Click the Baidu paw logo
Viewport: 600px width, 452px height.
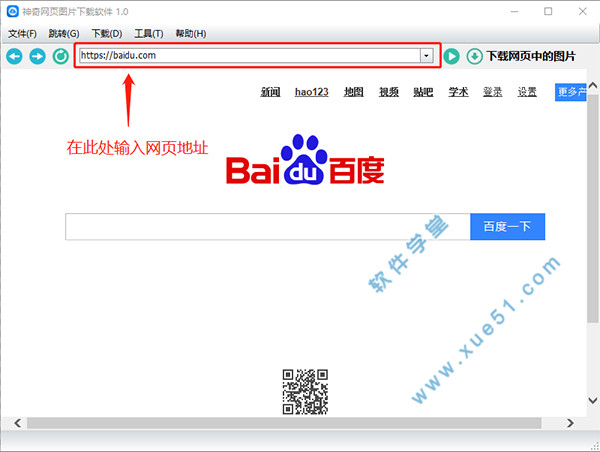[305, 159]
